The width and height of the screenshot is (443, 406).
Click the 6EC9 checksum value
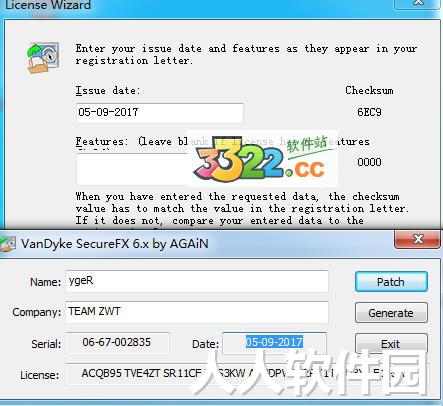point(369,112)
